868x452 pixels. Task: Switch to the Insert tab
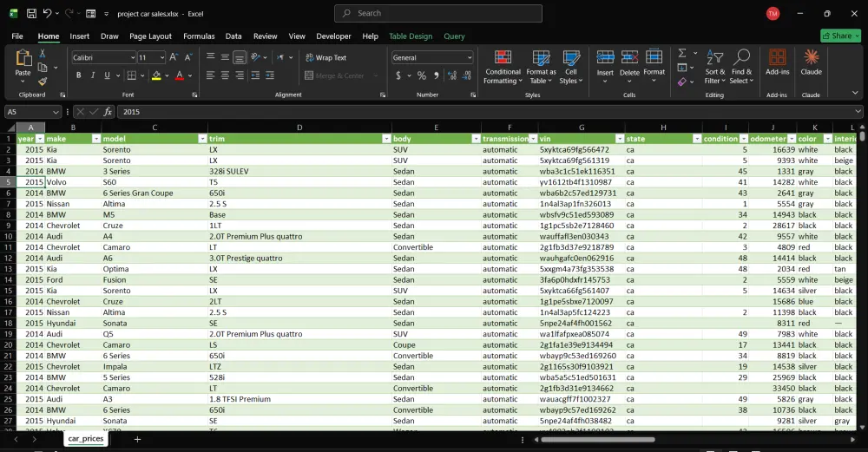pos(79,36)
